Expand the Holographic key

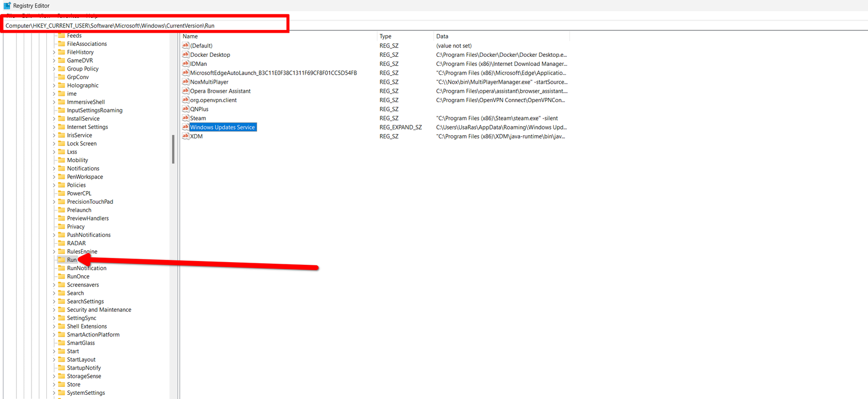(x=54, y=85)
